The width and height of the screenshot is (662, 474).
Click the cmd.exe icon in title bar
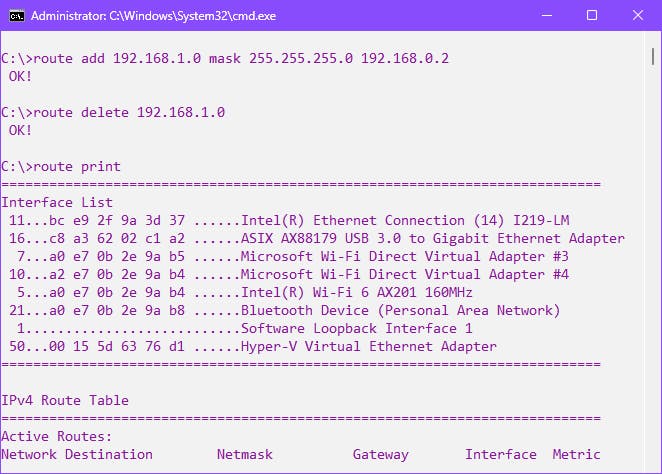point(14,16)
